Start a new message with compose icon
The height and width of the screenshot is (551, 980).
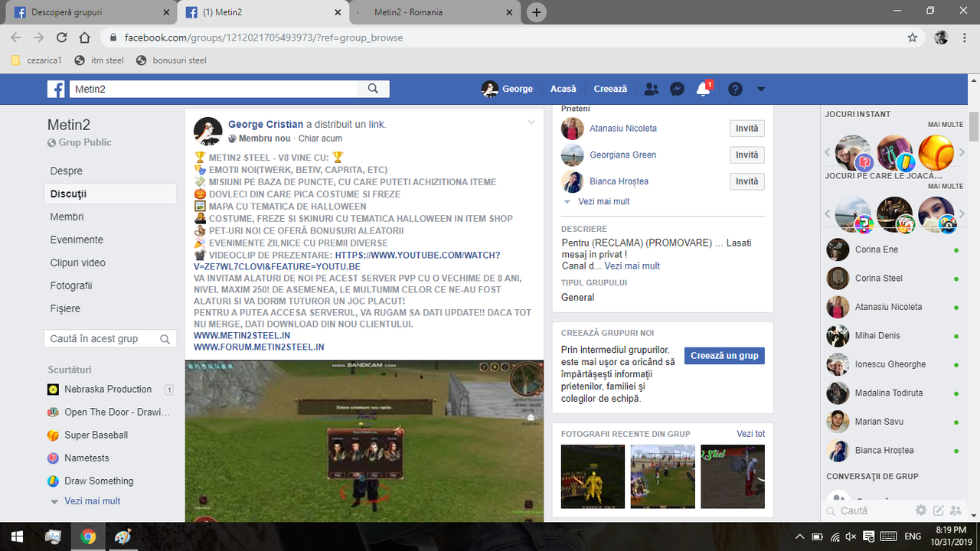click(938, 510)
